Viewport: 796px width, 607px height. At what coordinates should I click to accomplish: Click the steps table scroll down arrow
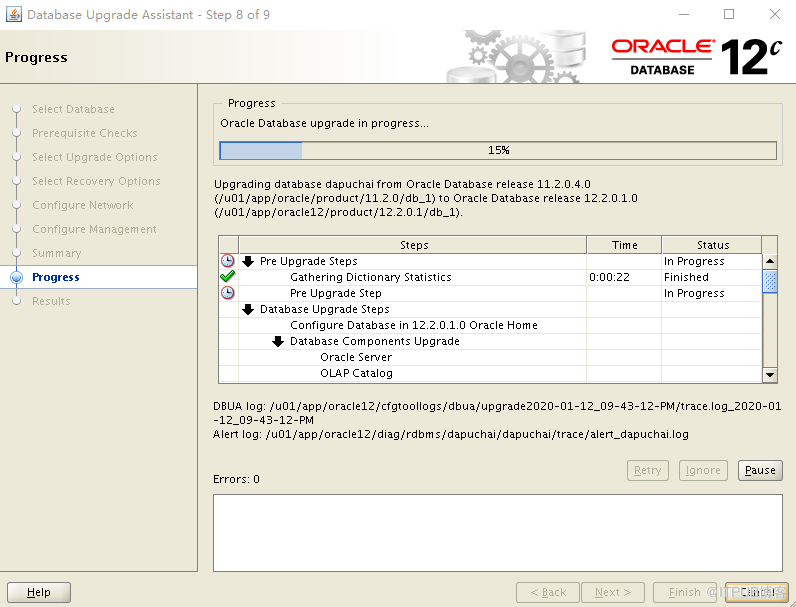click(770, 375)
